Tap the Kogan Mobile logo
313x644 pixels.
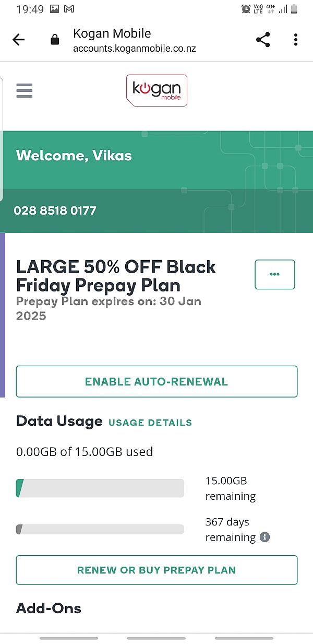tap(156, 91)
